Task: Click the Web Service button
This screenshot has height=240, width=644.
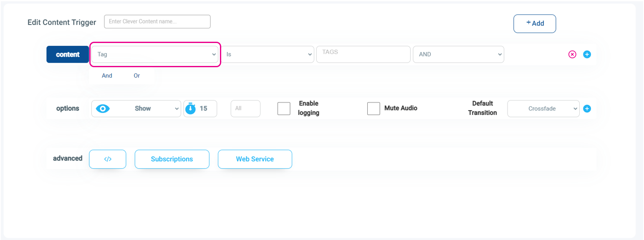Action: coord(255,159)
